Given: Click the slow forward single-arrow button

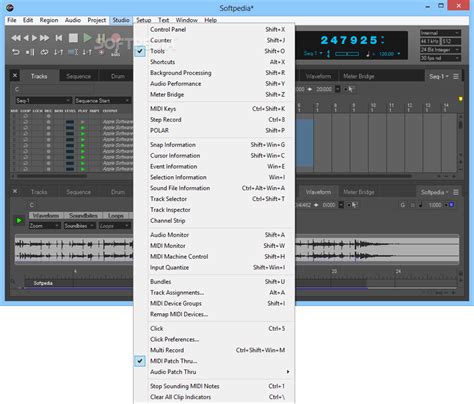Looking at the screenshot, I should [34, 38].
